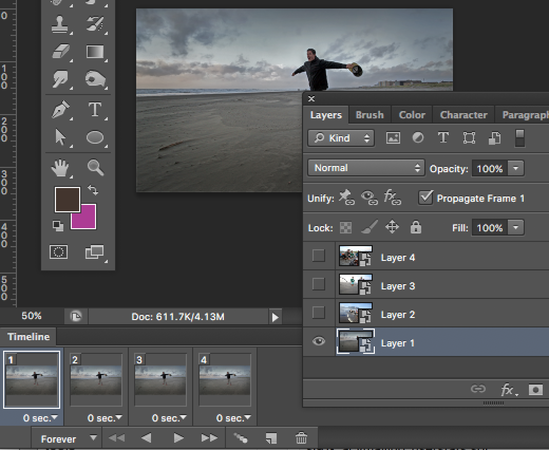Viewport: 549px width, 450px height.
Task: Tween animation frames
Action: [x=241, y=438]
